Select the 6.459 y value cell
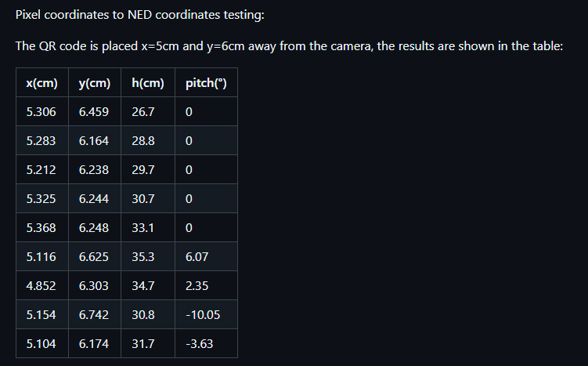This screenshot has width=588, height=366. pyautogui.click(x=95, y=111)
